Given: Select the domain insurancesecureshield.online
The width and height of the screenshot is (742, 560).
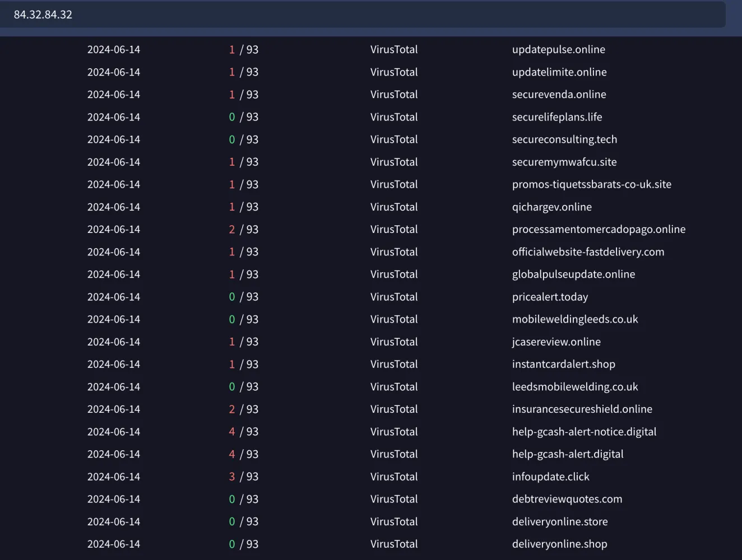Looking at the screenshot, I should (582, 409).
